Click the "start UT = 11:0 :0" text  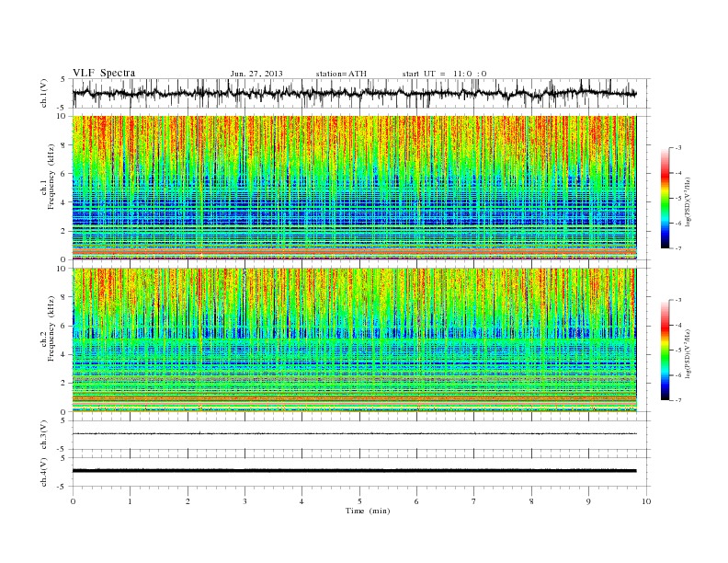pyautogui.click(x=444, y=74)
